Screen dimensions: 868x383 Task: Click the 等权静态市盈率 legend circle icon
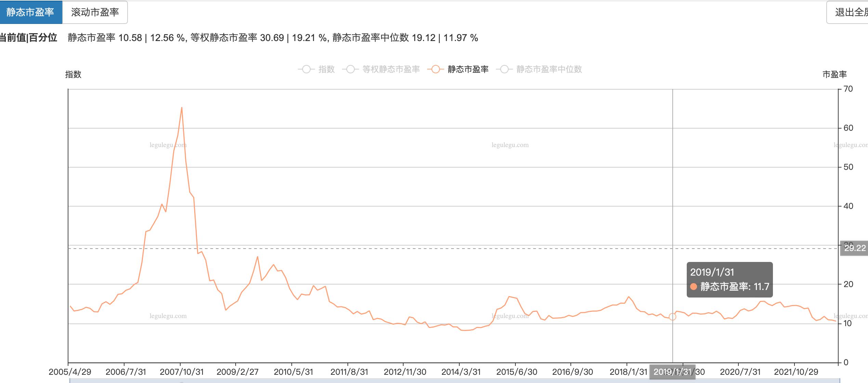350,69
